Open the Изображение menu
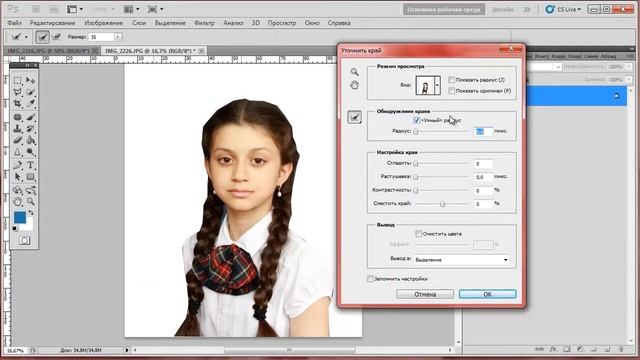Image resolution: width=640 pixels, height=360 pixels. [103, 23]
